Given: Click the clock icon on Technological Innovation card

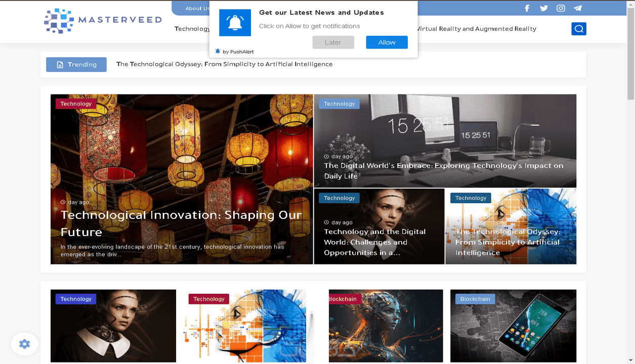Looking at the screenshot, I should 63,202.
